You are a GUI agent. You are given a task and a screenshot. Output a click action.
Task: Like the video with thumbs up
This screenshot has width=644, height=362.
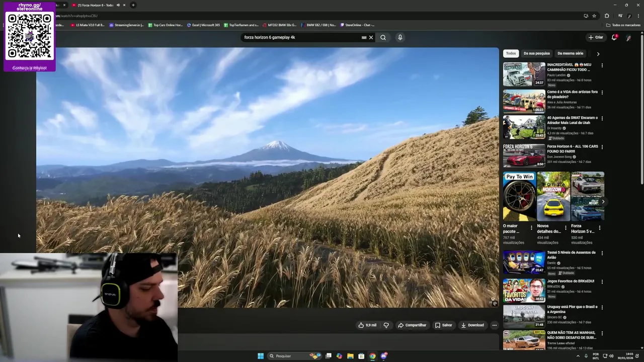pos(367,325)
